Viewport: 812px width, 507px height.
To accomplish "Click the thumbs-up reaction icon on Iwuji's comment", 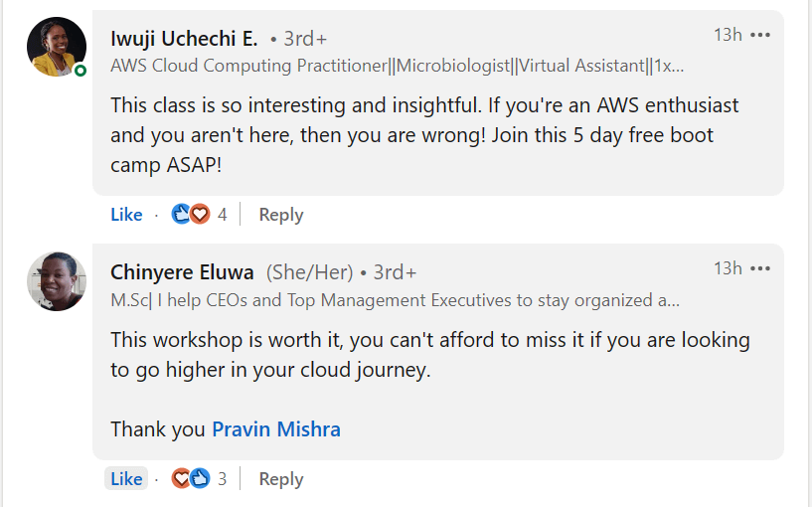I will 182,214.
